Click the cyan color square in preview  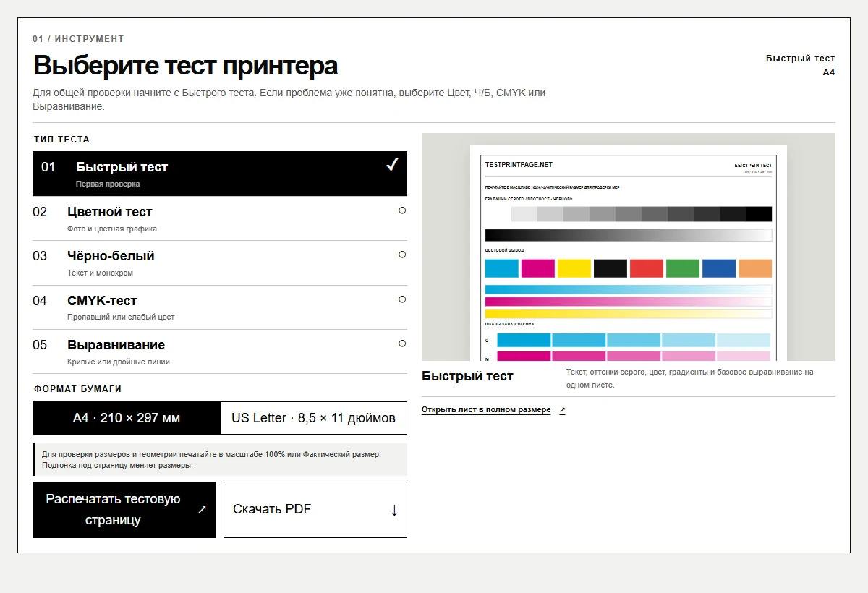[502, 268]
